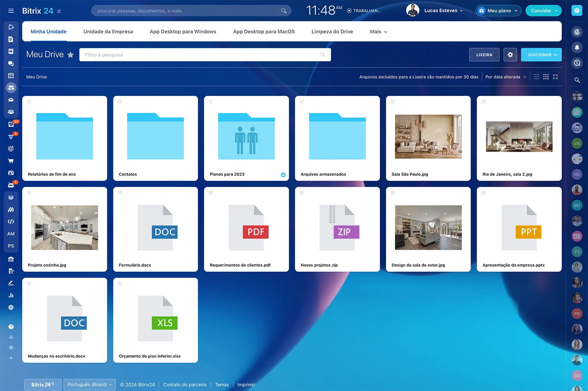
Task: Switch to the Unidade da Empresa tab
Action: coord(108,31)
